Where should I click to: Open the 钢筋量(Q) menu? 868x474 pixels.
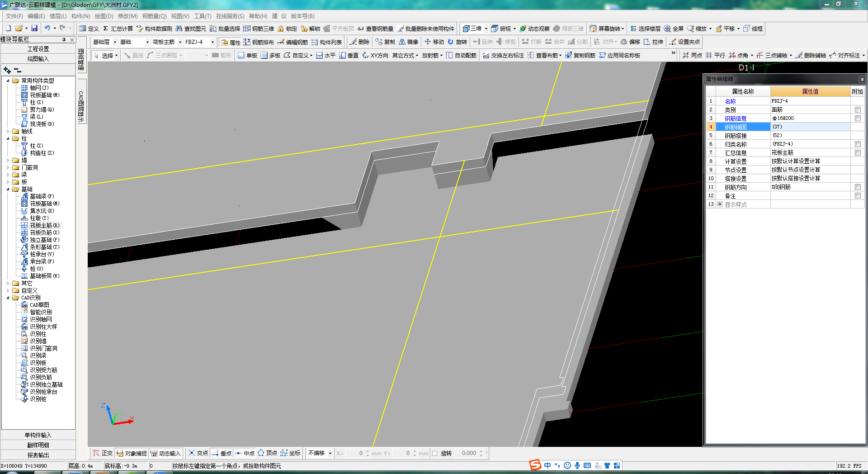[154, 16]
